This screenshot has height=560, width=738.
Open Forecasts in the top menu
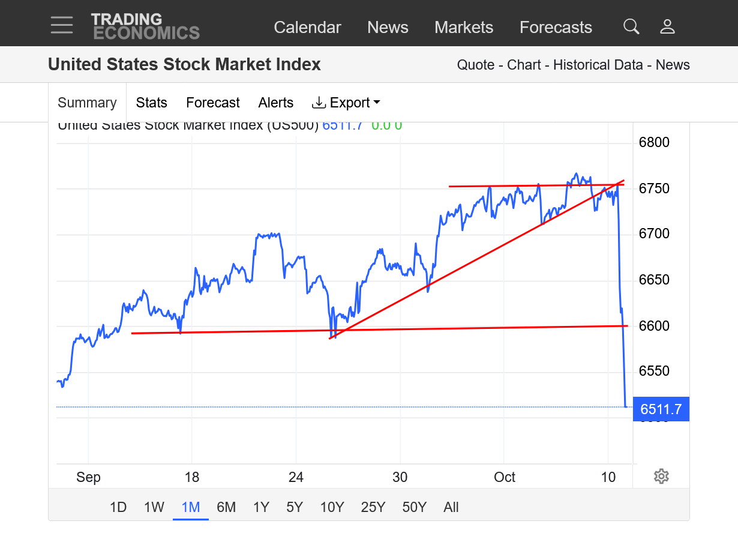point(556,28)
